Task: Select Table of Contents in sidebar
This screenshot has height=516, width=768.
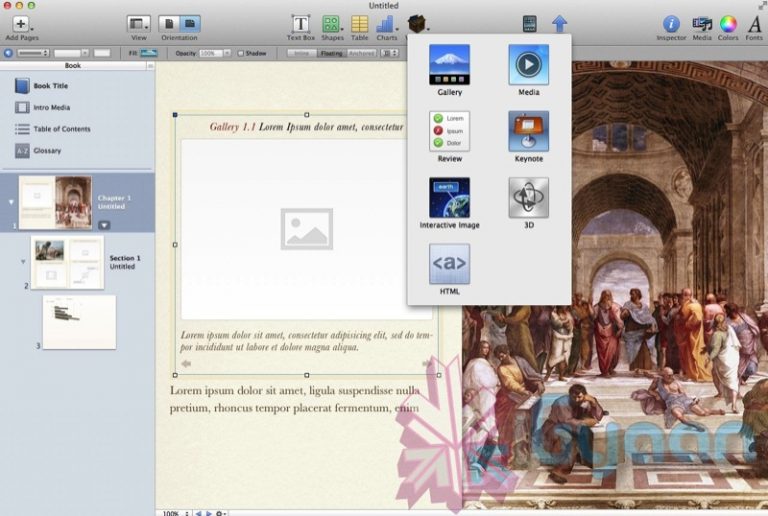Action: coord(61,129)
